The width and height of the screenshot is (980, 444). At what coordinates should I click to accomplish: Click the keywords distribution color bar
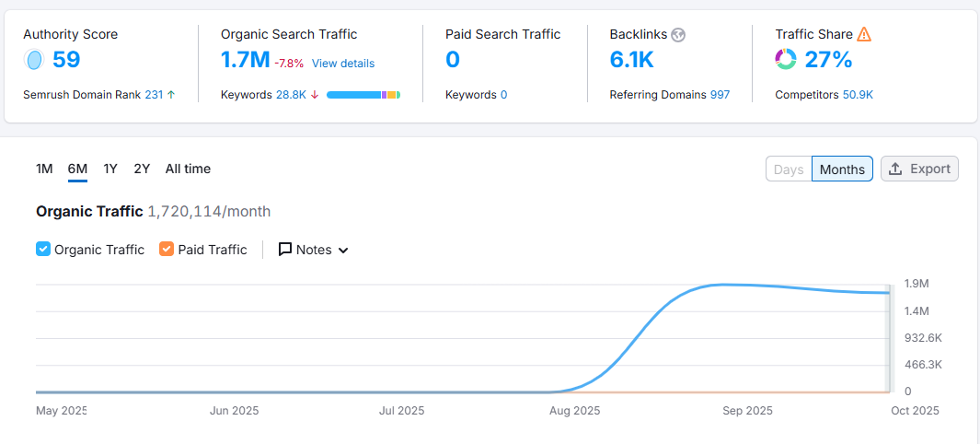point(363,95)
